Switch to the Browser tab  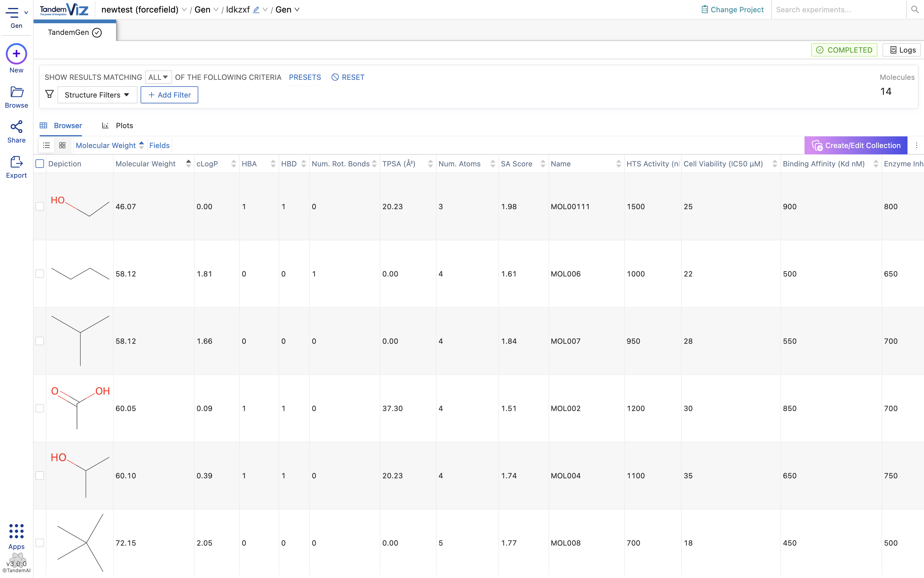click(x=61, y=125)
